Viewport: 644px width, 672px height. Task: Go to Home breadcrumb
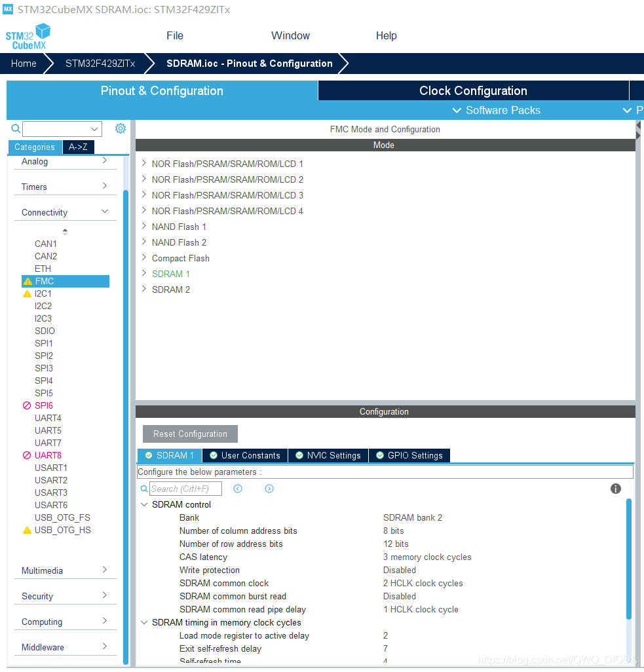coord(24,64)
